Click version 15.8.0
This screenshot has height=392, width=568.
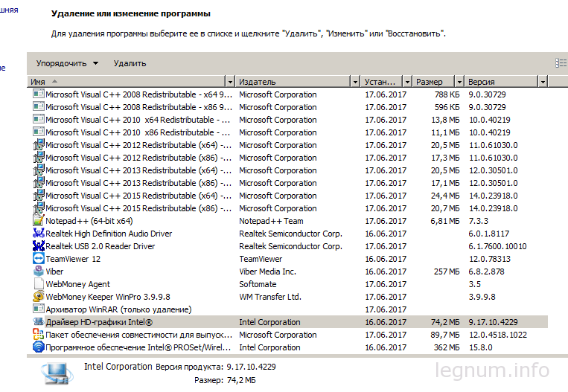click(481, 347)
